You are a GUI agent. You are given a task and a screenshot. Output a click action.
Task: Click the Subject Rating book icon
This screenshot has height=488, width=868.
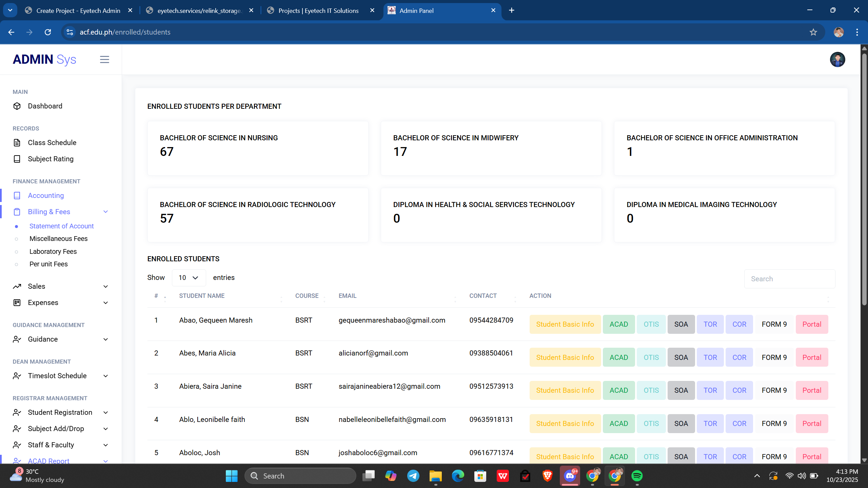coord(17,159)
